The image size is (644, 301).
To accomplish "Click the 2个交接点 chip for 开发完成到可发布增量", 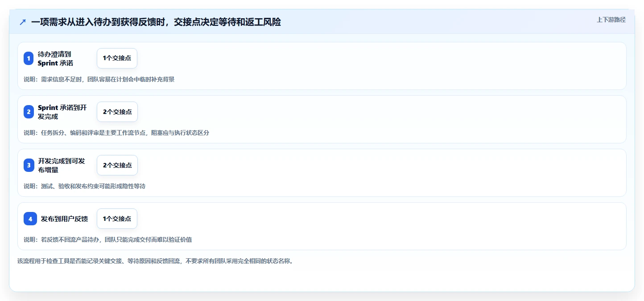I will click(117, 165).
